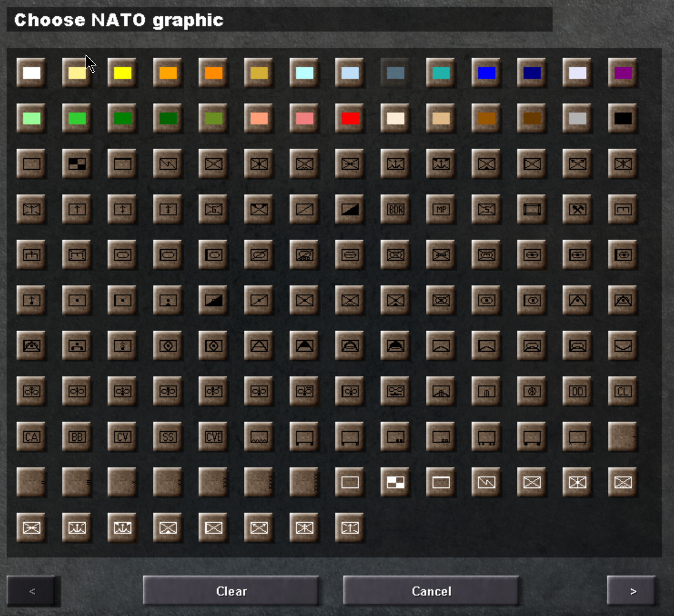Viewport: 674px width, 616px height.
Task: Choose the MP military police symbol
Action: pos(441,209)
